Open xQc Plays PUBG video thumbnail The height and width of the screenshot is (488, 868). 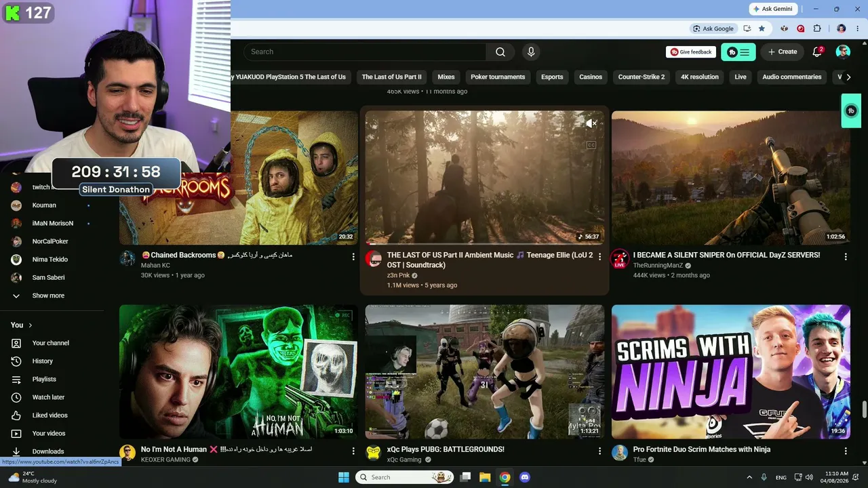tap(485, 371)
